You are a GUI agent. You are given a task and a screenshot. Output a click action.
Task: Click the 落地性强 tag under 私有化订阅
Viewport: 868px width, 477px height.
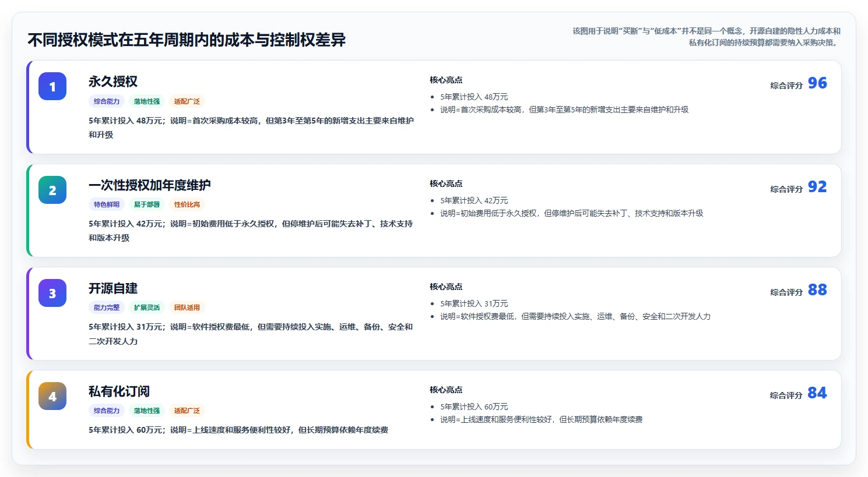(147, 411)
